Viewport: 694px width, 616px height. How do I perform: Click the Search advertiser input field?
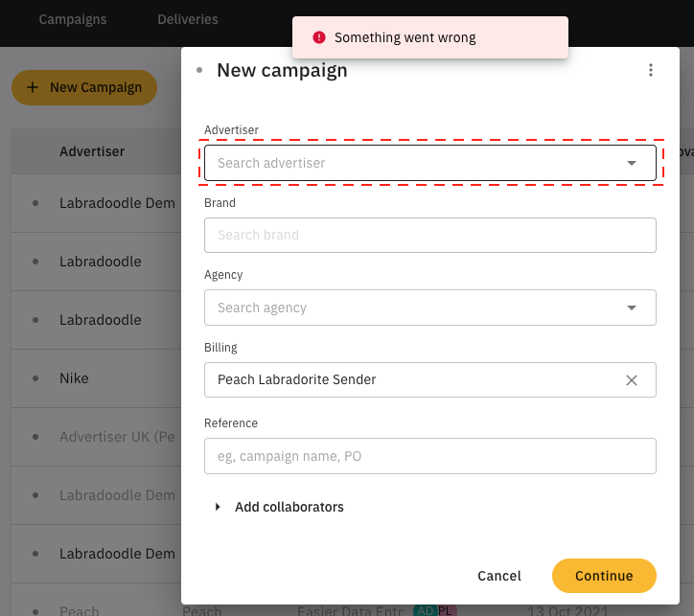tap(412, 163)
